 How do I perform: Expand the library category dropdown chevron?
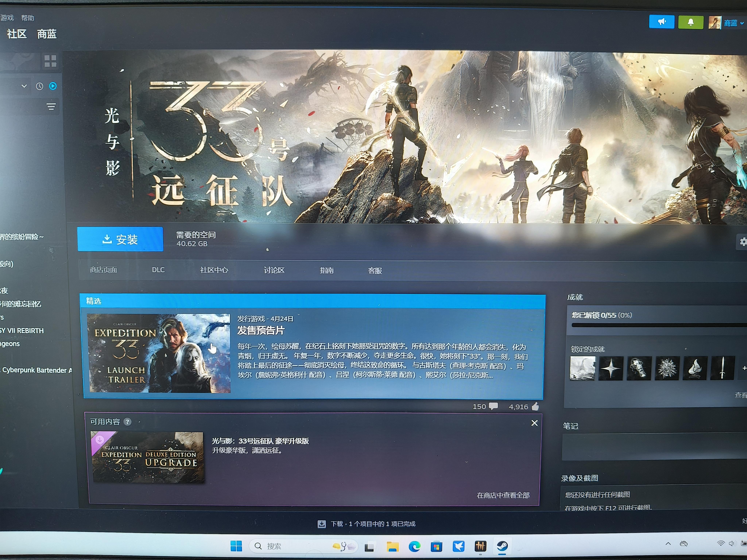click(x=24, y=86)
